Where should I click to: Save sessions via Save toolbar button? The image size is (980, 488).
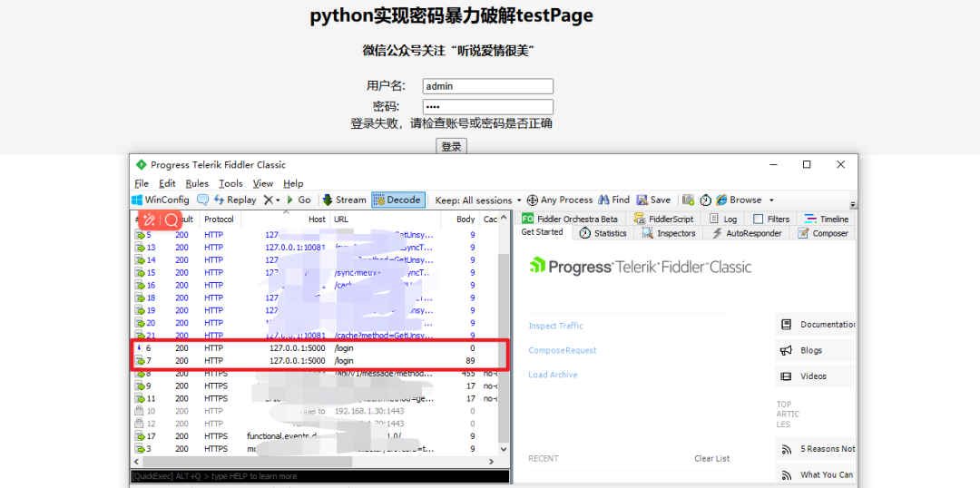point(653,200)
